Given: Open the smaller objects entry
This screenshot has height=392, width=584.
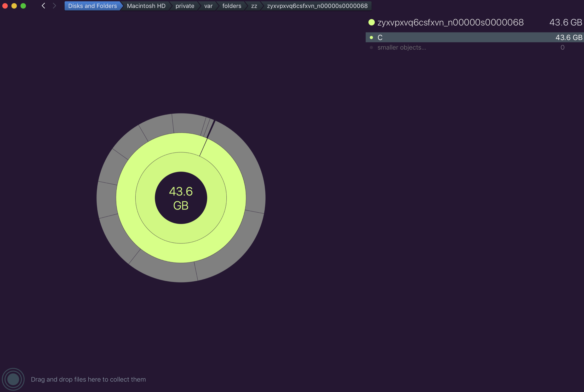Looking at the screenshot, I should coord(402,48).
